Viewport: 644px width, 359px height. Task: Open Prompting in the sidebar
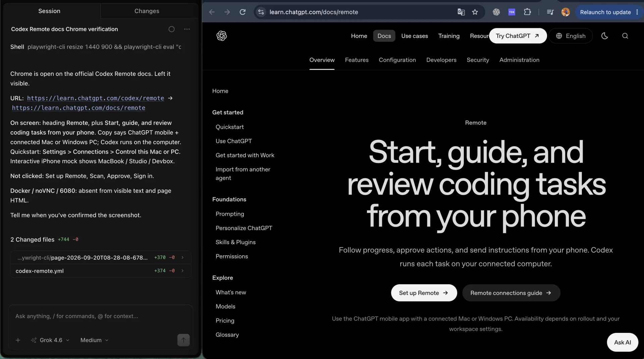click(x=230, y=214)
